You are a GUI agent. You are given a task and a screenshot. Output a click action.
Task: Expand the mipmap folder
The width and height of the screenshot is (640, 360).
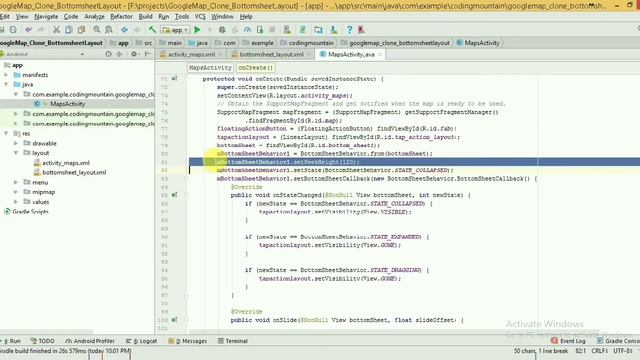pyautogui.click(x=16, y=192)
